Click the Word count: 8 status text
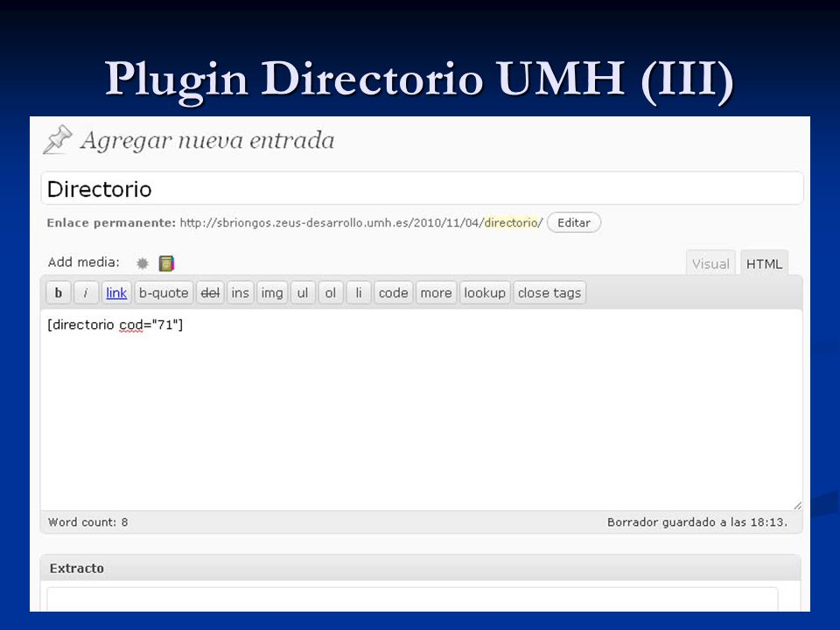 (88, 522)
